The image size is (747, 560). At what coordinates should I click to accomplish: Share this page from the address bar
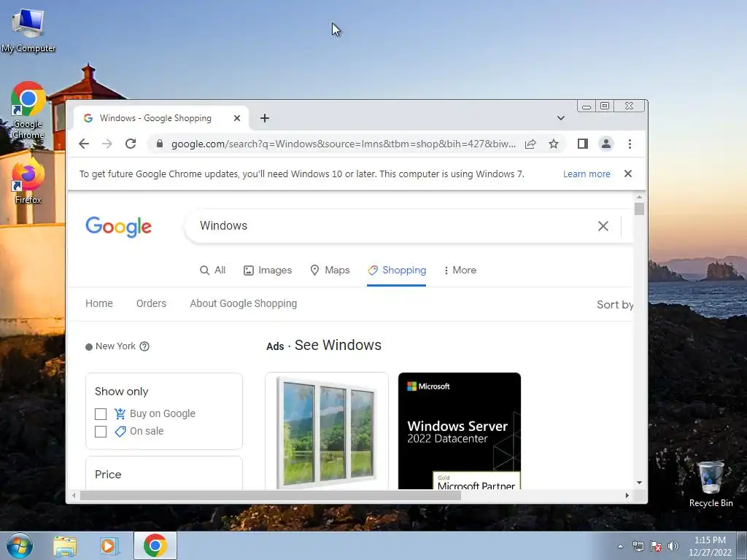[530, 144]
